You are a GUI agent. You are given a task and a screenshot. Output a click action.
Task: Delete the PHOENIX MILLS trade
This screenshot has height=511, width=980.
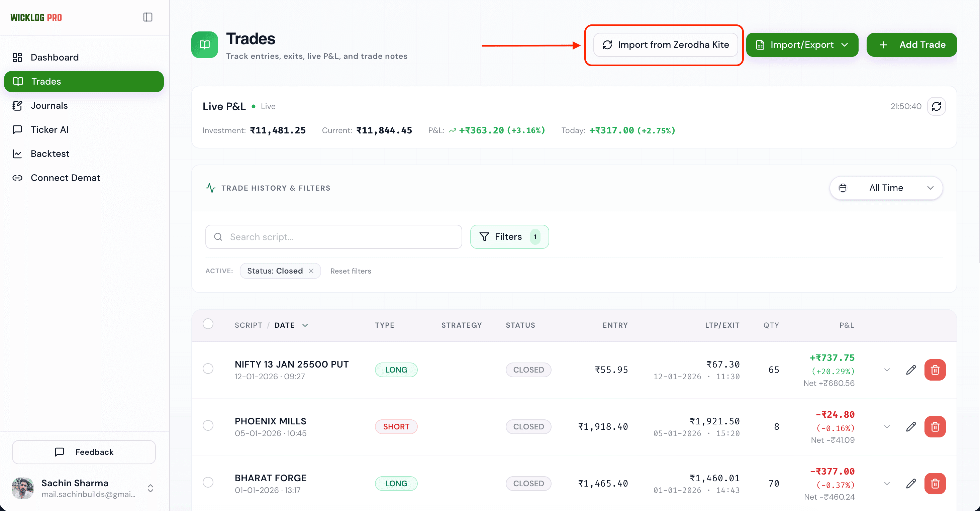935,426
